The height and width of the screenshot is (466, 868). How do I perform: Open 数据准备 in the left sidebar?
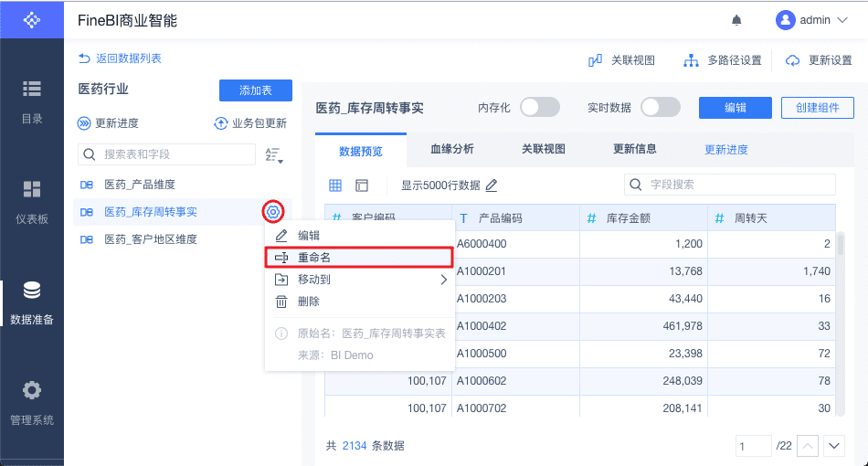pos(32,302)
